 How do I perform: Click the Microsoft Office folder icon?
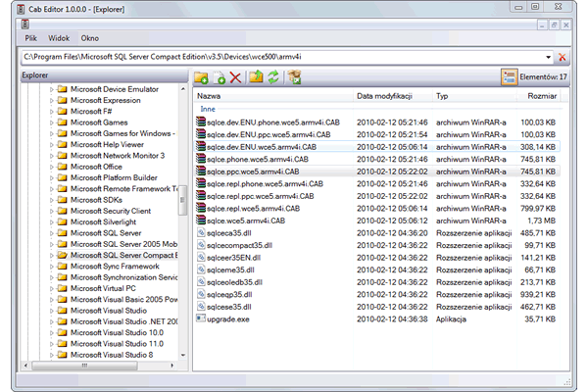[x=63, y=167]
